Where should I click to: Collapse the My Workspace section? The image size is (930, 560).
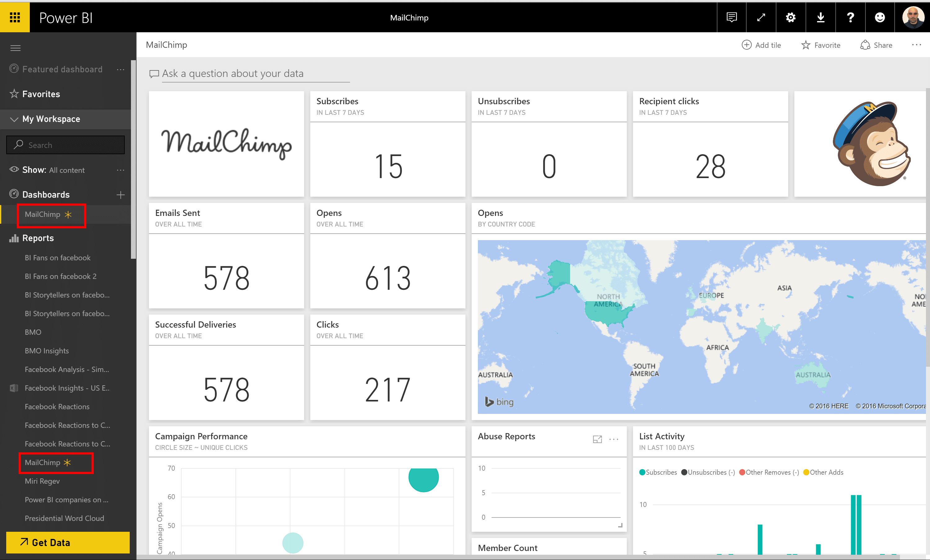coord(14,119)
